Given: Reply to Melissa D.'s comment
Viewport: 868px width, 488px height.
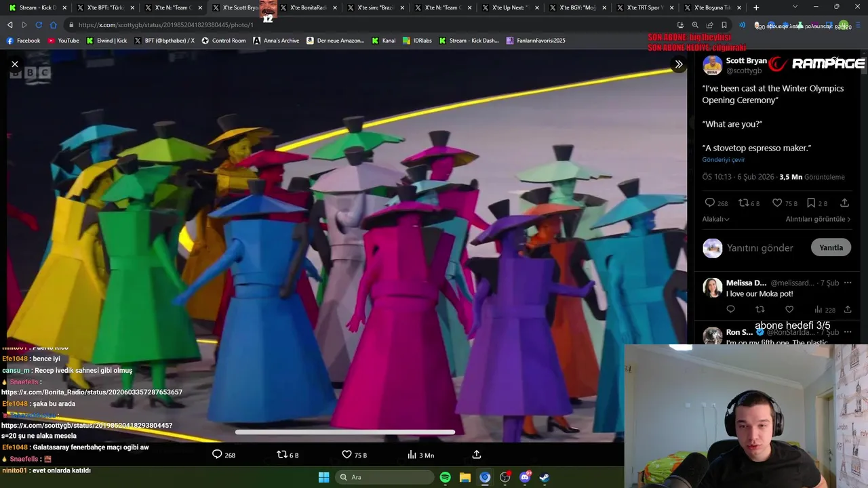Looking at the screenshot, I should tap(730, 309).
